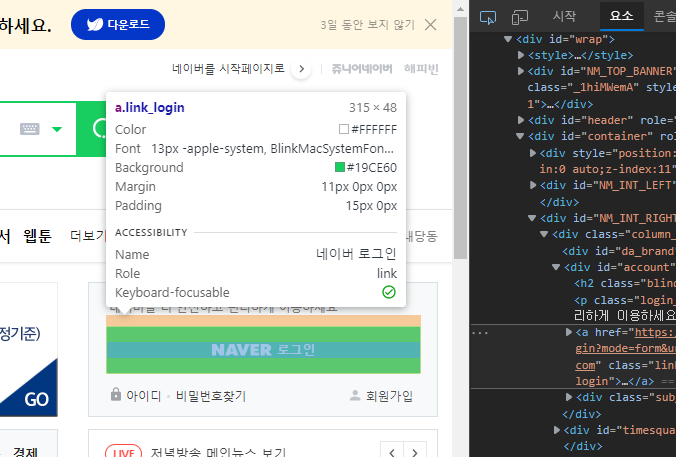Open the 시작 tab in DevTools
The image size is (676, 457).
click(x=564, y=16)
